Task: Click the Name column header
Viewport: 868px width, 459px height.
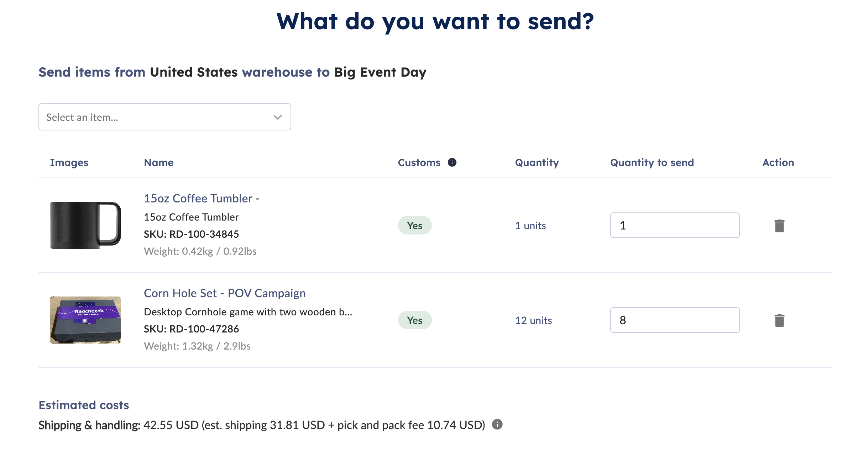Action: (x=159, y=163)
